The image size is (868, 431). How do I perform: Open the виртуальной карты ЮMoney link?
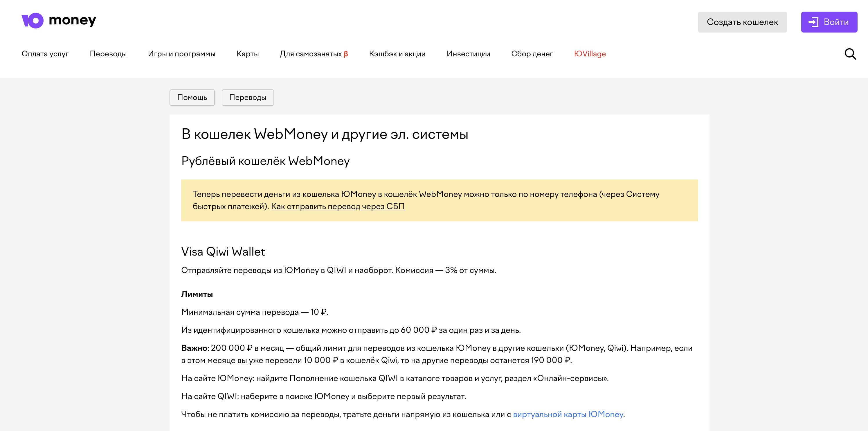[x=568, y=414]
